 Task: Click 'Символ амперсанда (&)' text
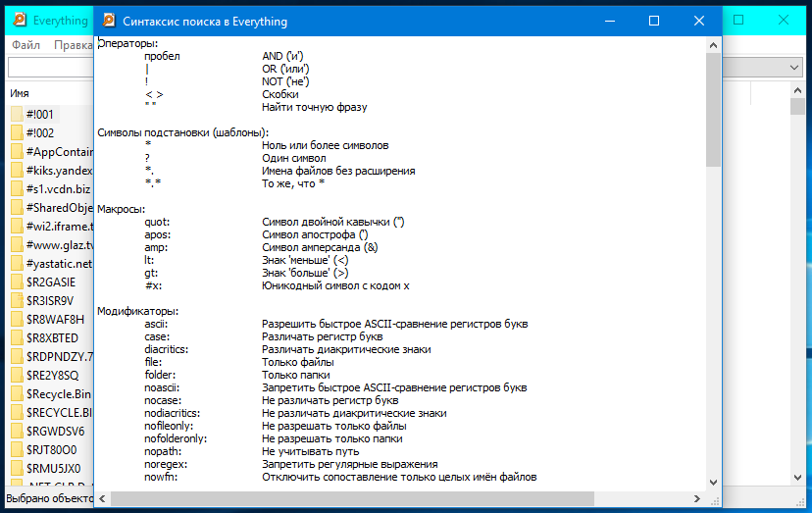(320, 247)
